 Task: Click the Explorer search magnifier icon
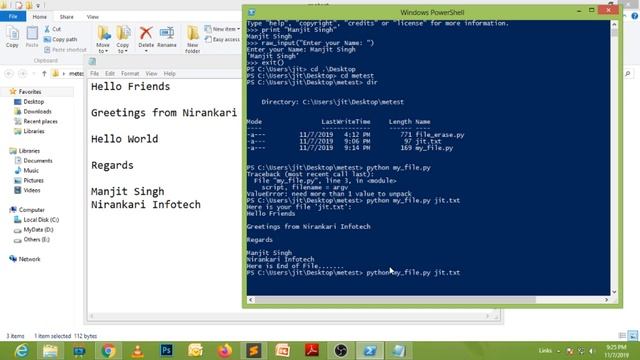(628, 73)
